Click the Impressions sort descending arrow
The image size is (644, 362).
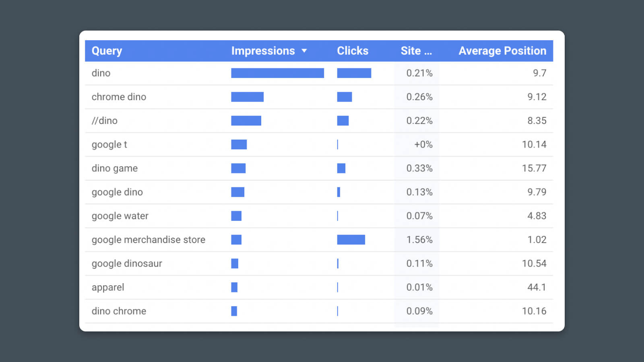click(x=304, y=51)
